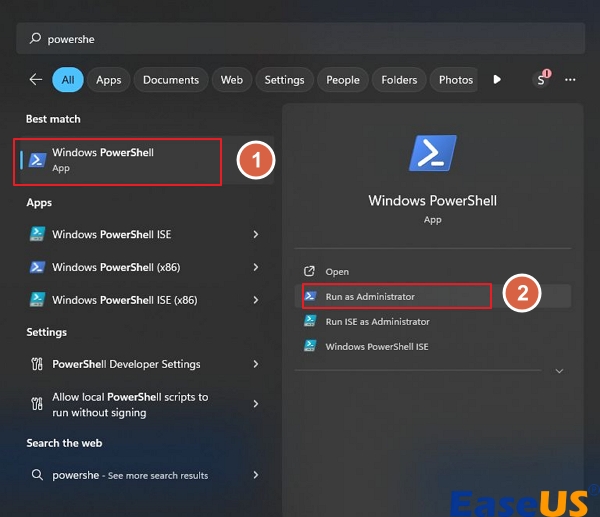Switch to the Apps filter tab
The width and height of the screenshot is (600, 517).
coord(108,80)
